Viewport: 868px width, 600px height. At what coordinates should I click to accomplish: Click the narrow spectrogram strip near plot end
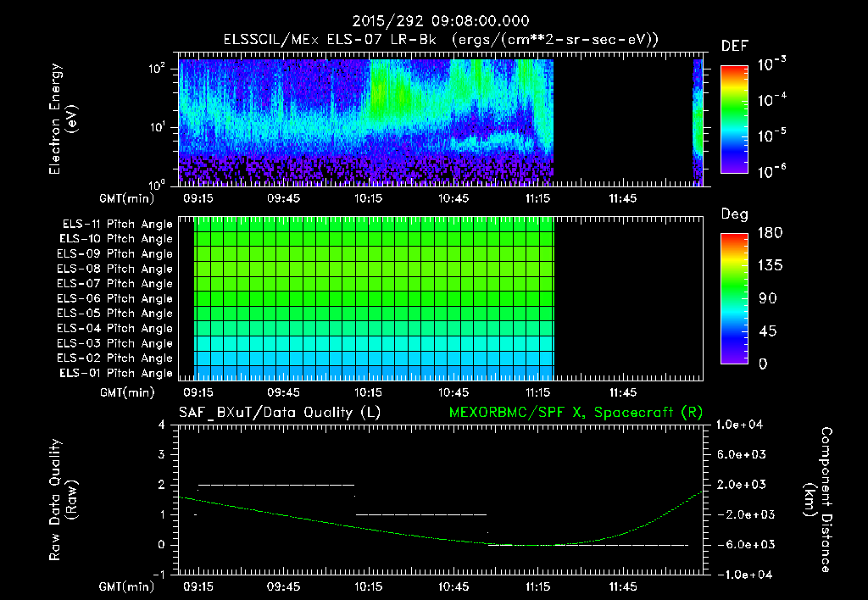(698, 122)
